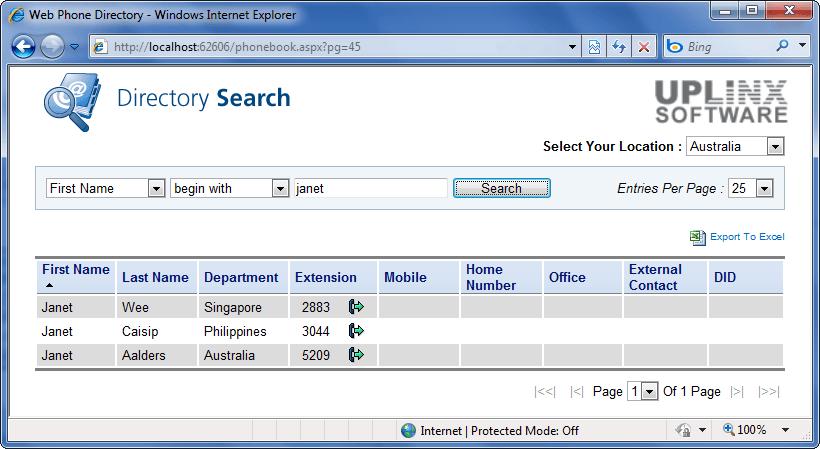Click the browser Refresh icon

[619, 47]
